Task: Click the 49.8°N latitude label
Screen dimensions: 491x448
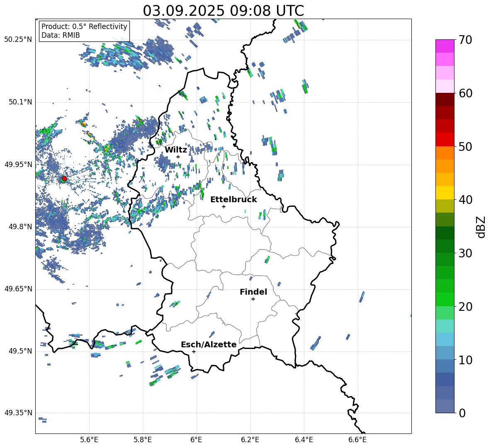Action: [x=20, y=227]
